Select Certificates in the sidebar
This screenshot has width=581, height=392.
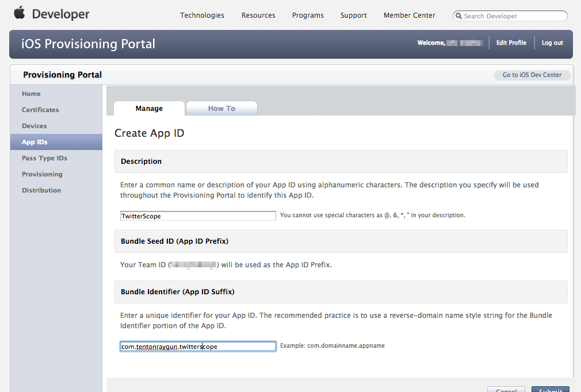pyautogui.click(x=40, y=110)
